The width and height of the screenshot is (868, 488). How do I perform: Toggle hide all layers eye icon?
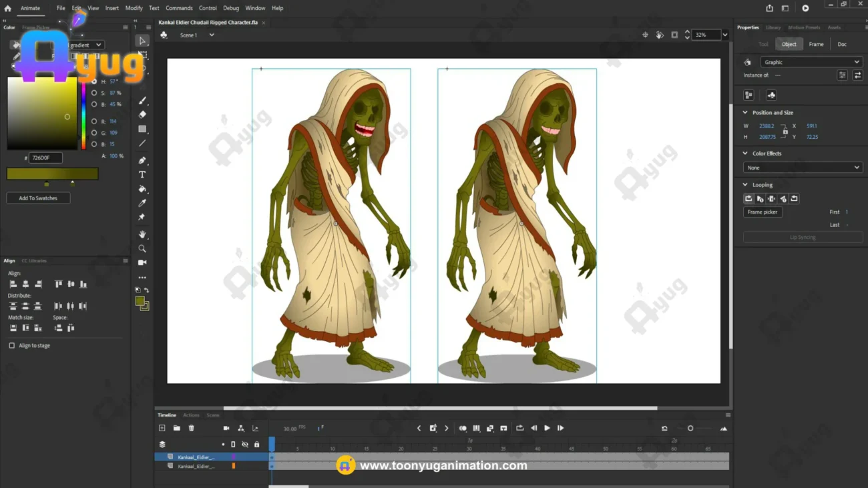pyautogui.click(x=245, y=445)
